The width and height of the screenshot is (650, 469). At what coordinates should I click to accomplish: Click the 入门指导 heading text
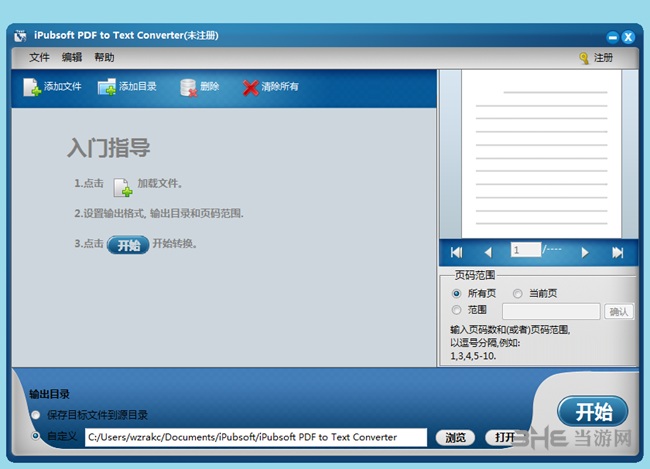point(109,148)
